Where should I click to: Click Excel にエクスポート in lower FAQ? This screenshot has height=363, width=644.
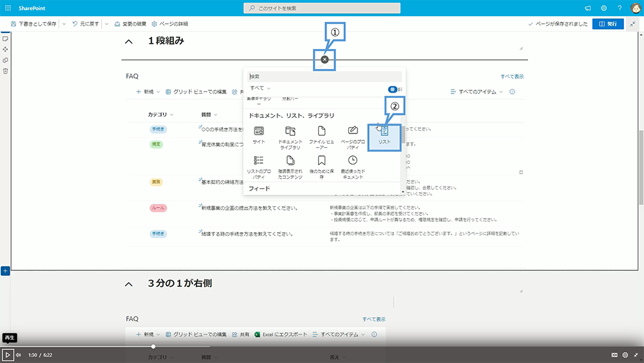click(x=281, y=335)
